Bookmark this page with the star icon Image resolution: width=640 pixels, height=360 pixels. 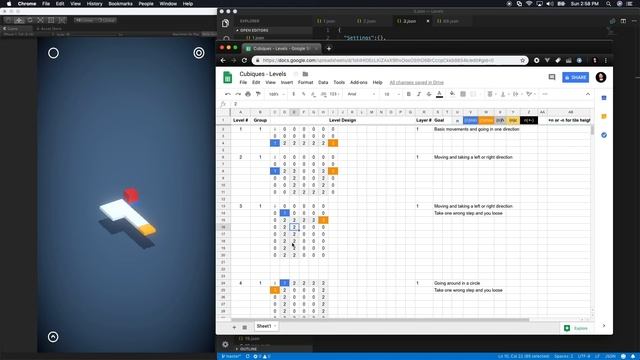522,60
